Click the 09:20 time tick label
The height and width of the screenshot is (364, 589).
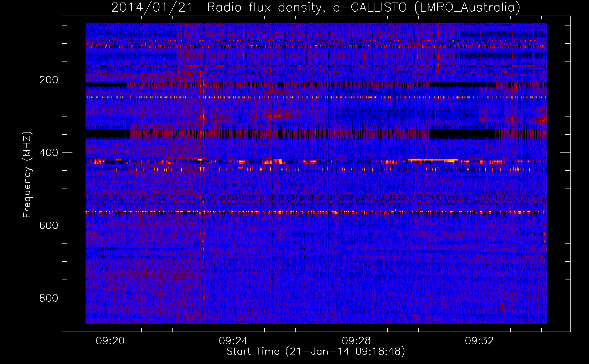pyautogui.click(x=110, y=341)
